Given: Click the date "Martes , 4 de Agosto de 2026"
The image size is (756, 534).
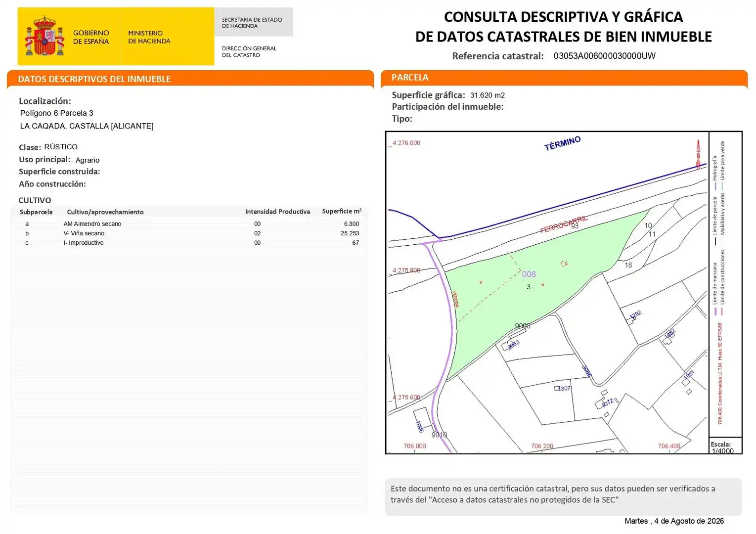Looking at the screenshot, I should [674, 521].
